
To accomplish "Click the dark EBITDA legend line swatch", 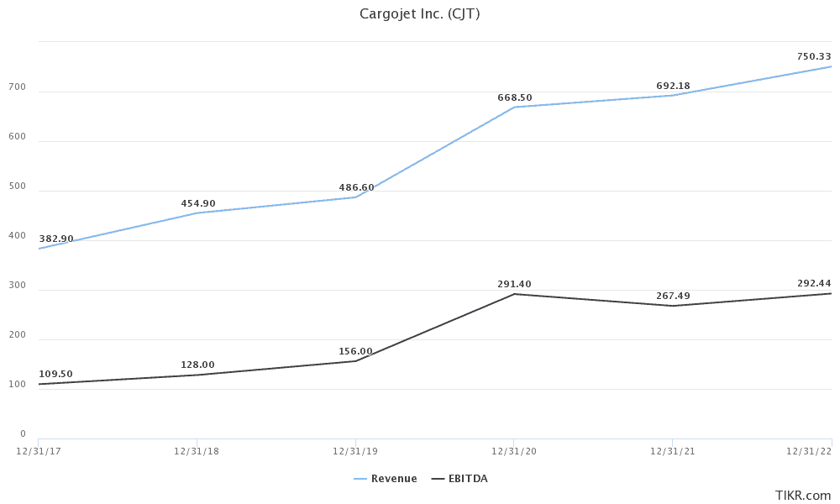I will [438, 479].
